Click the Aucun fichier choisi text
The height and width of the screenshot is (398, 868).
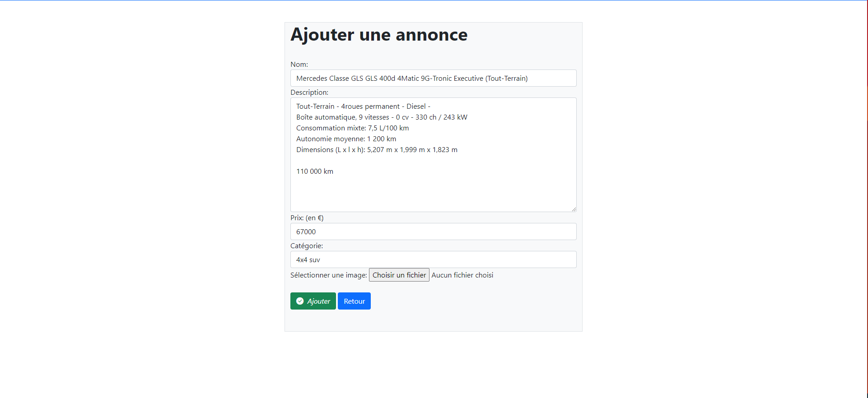[x=462, y=275]
